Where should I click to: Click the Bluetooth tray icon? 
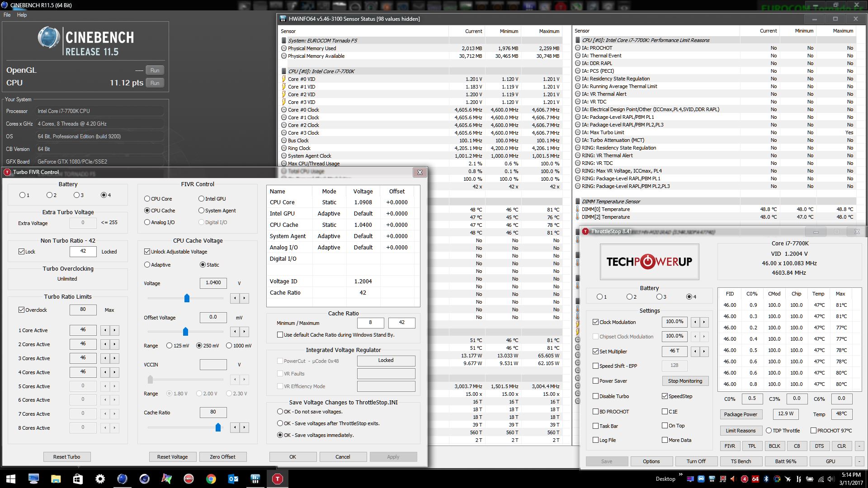[x=766, y=479]
